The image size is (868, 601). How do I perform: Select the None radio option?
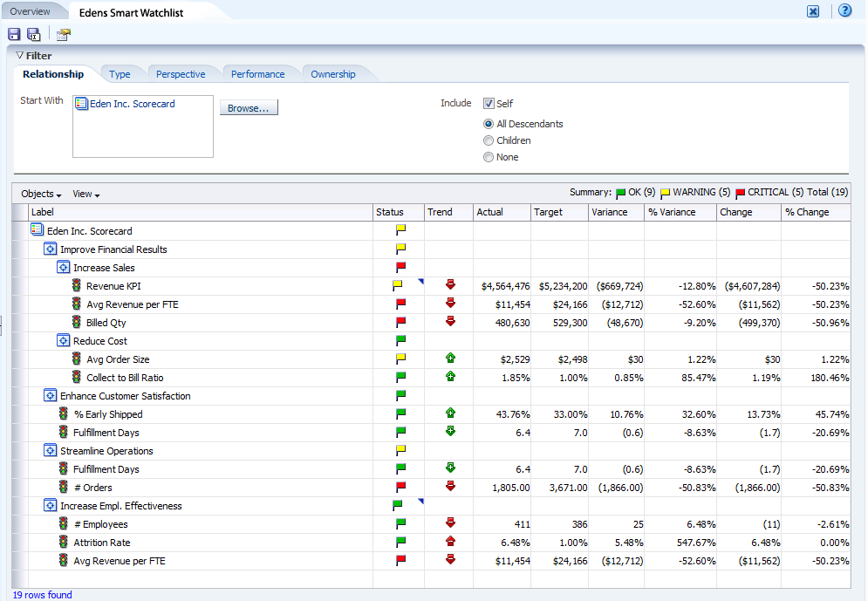click(x=489, y=157)
